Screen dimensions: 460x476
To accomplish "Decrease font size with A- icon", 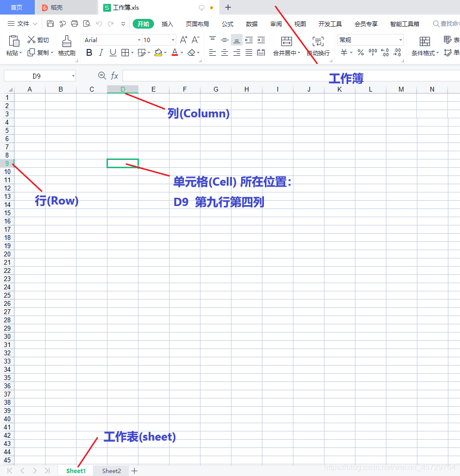I will tap(196, 40).
